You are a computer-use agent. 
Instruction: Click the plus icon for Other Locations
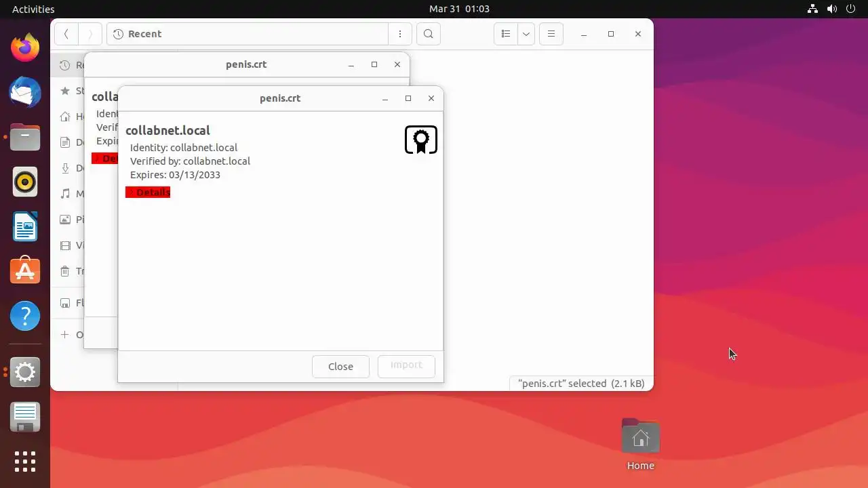click(x=65, y=335)
